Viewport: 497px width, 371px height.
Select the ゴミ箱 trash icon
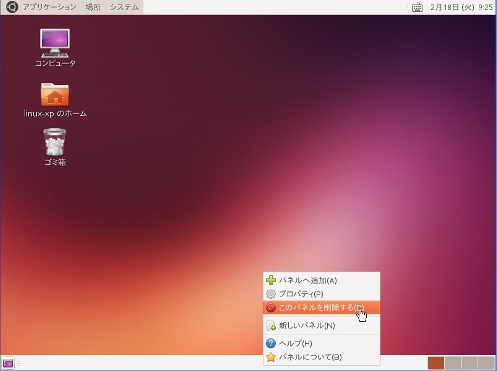[55, 147]
